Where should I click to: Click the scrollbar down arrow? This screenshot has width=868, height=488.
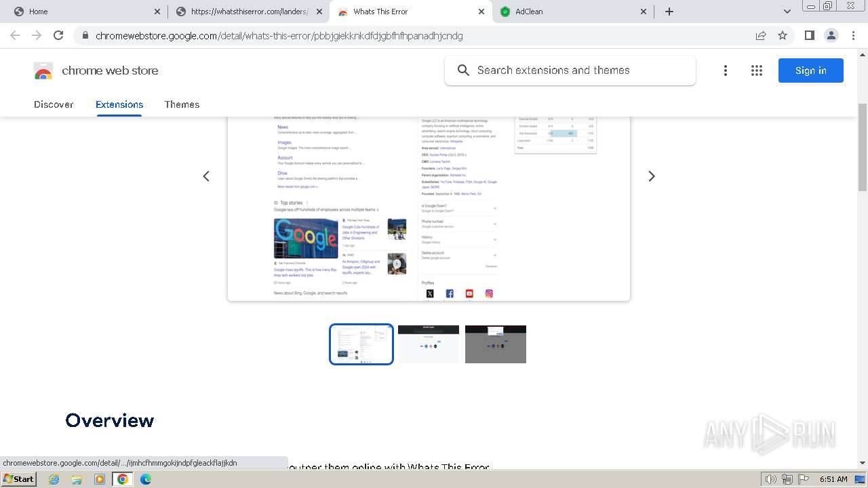[863, 463]
